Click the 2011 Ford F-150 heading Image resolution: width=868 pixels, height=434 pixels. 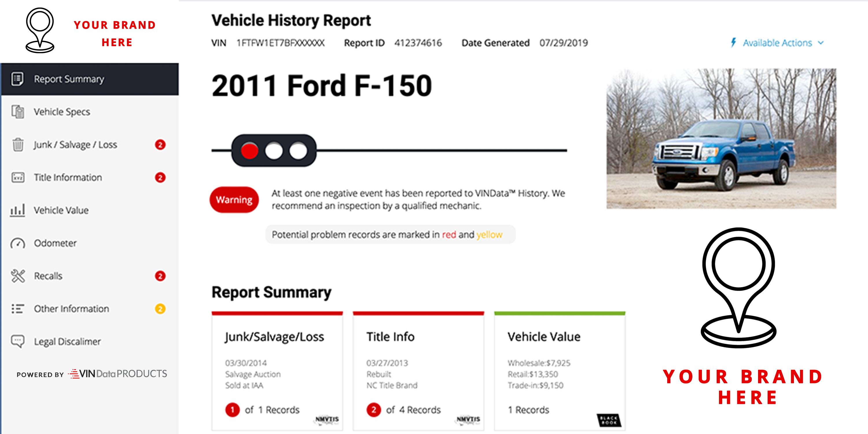point(321,85)
